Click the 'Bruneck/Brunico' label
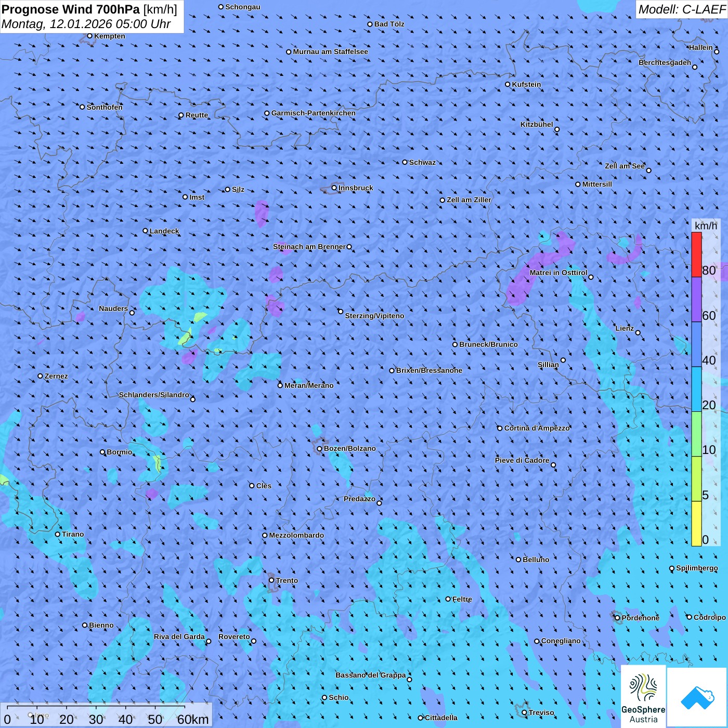728x728 pixels. tap(488, 344)
